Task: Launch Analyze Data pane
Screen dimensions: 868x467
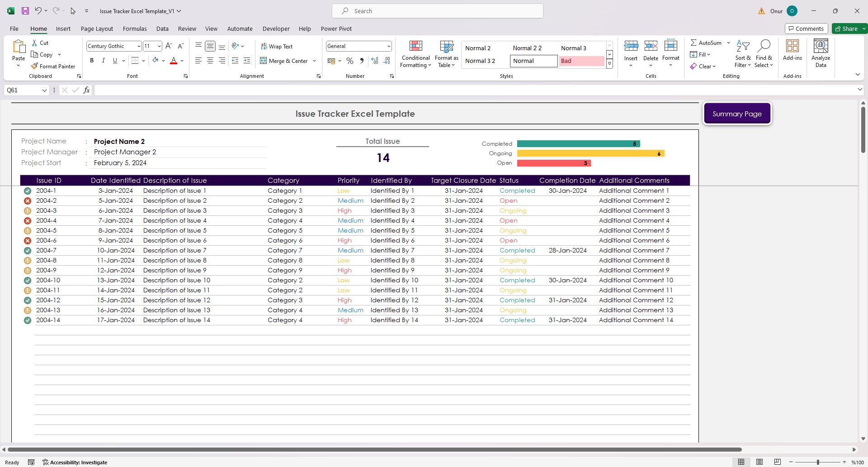Action: 821,54
